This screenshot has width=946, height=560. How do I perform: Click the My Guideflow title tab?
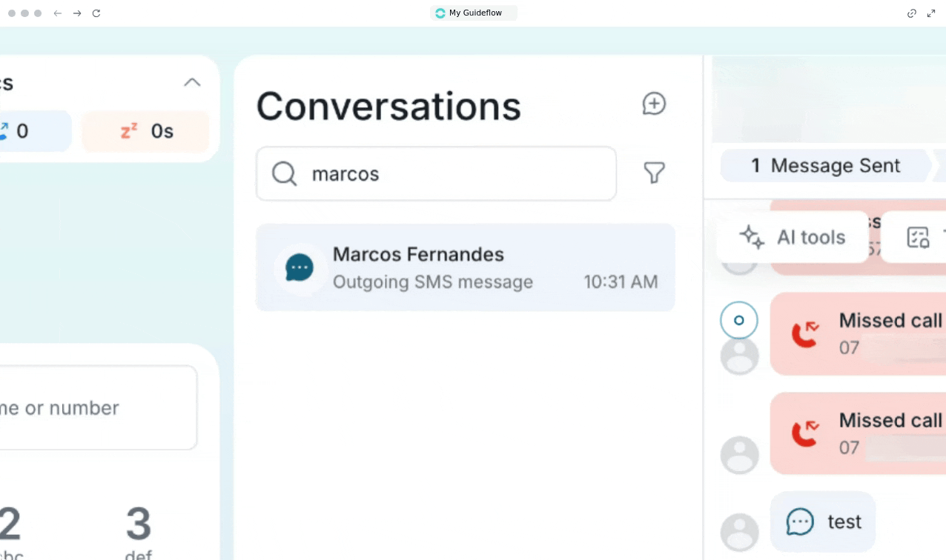click(474, 13)
